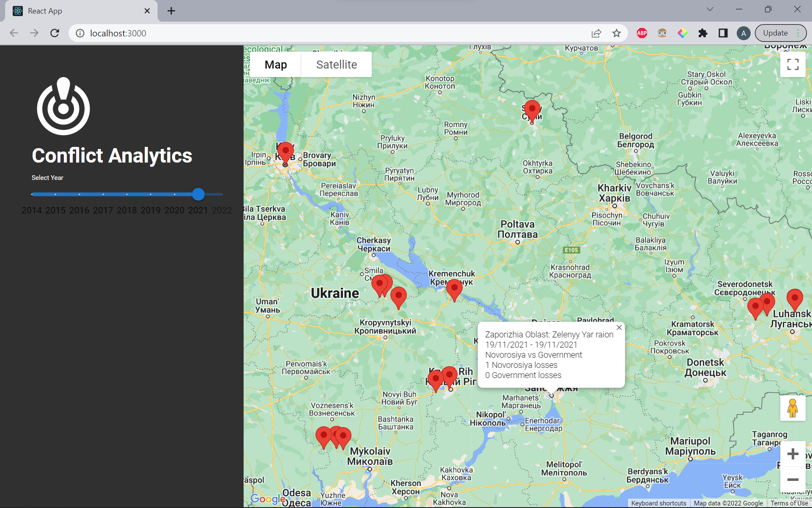The width and height of the screenshot is (812, 508).
Task: Toggle fullscreen map view
Action: coord(793,64)
